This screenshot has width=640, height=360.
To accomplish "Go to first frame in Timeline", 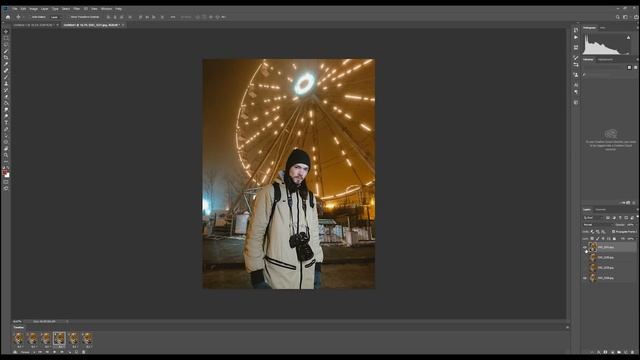I will coord(39,352).
